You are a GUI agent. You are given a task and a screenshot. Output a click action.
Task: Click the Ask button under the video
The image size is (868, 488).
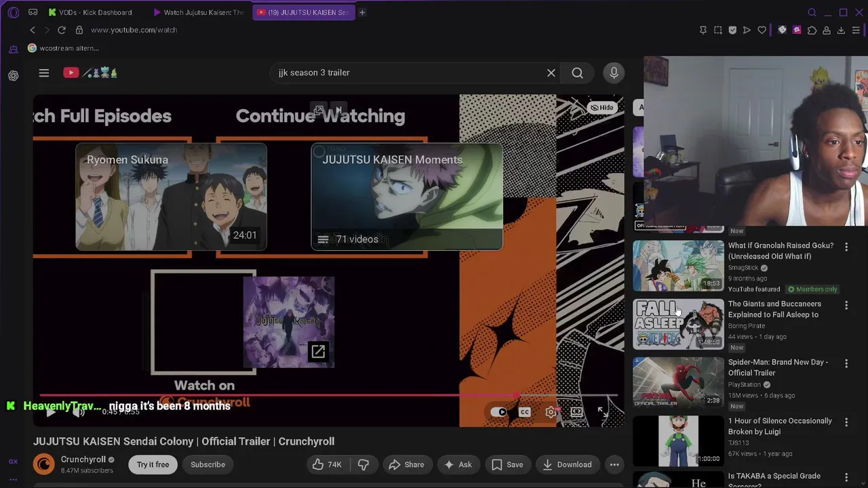tap(458, 464)
